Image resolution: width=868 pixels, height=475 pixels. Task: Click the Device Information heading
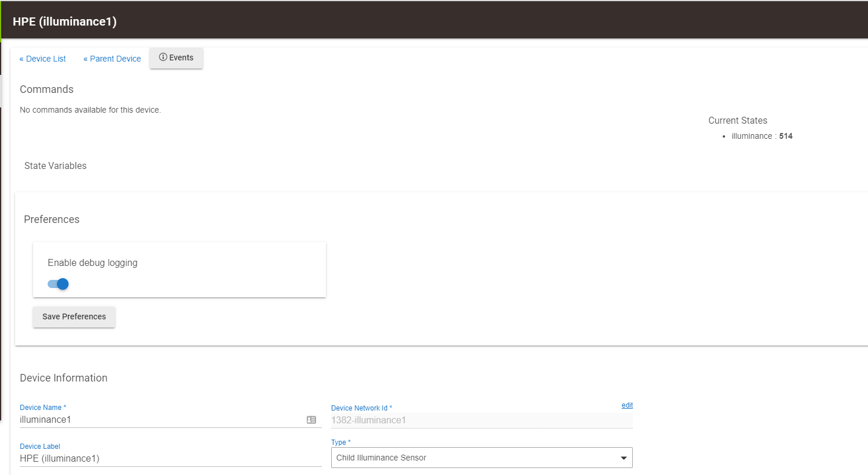(63, 378)
